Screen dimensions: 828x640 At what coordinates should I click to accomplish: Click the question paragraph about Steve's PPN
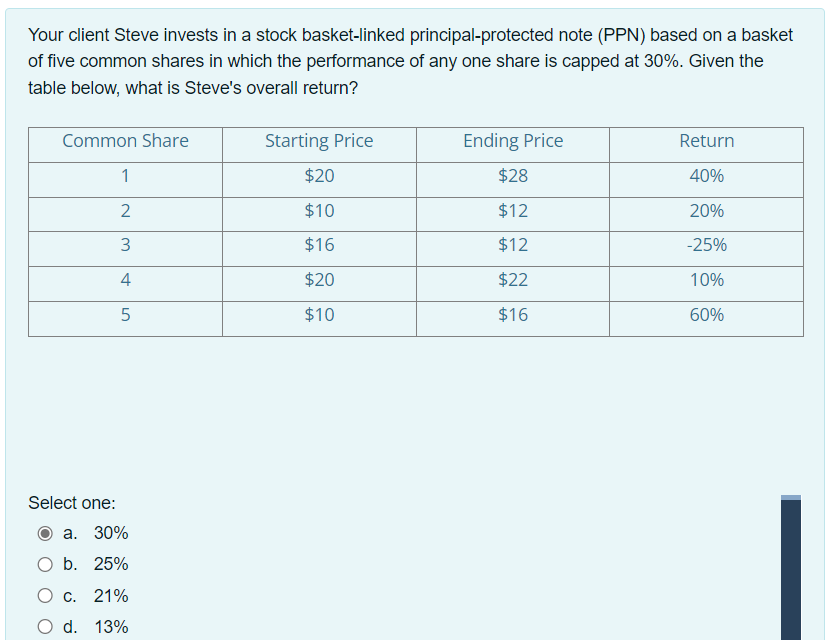pyautogui.click(x=410, y=61)
